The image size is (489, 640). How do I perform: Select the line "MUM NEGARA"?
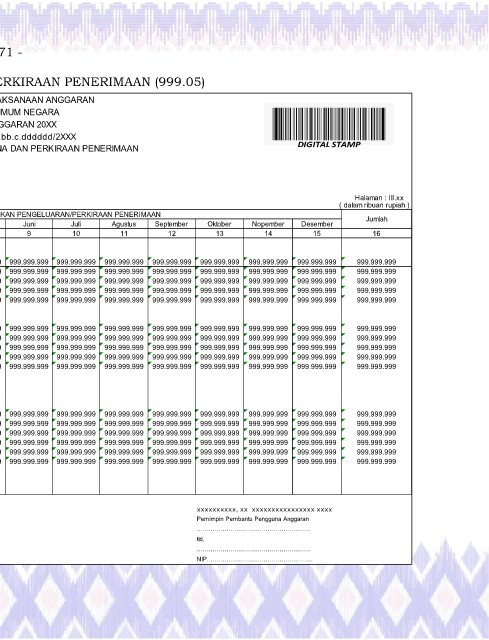[30, 112]
